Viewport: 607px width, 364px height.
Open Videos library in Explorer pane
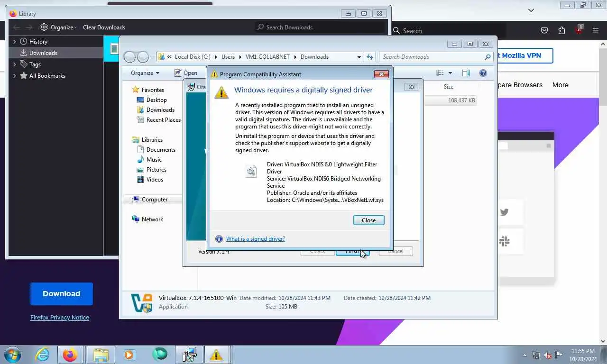coord(155,180)
